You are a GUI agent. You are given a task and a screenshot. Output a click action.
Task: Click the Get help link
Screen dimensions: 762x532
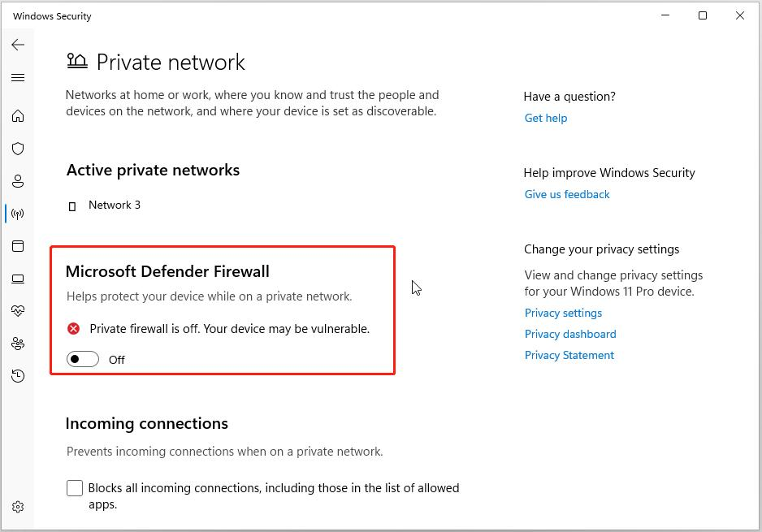coord(546,118)
